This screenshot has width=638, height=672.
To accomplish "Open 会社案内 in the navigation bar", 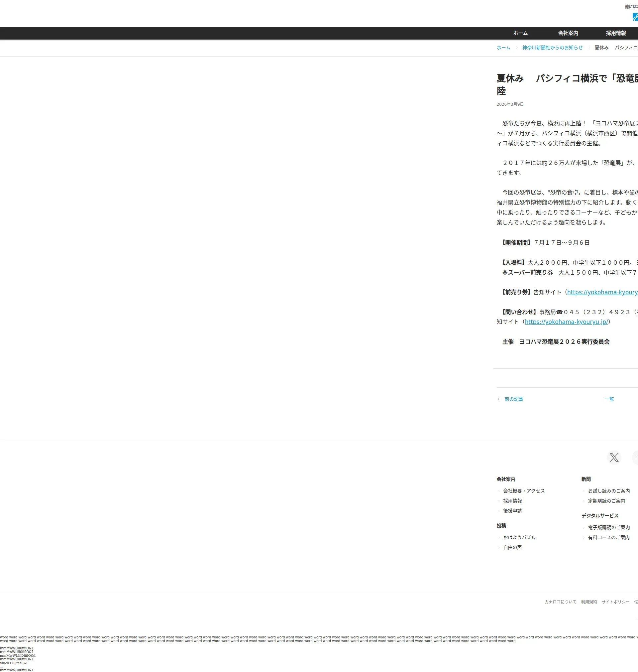I will click(568, 33).
